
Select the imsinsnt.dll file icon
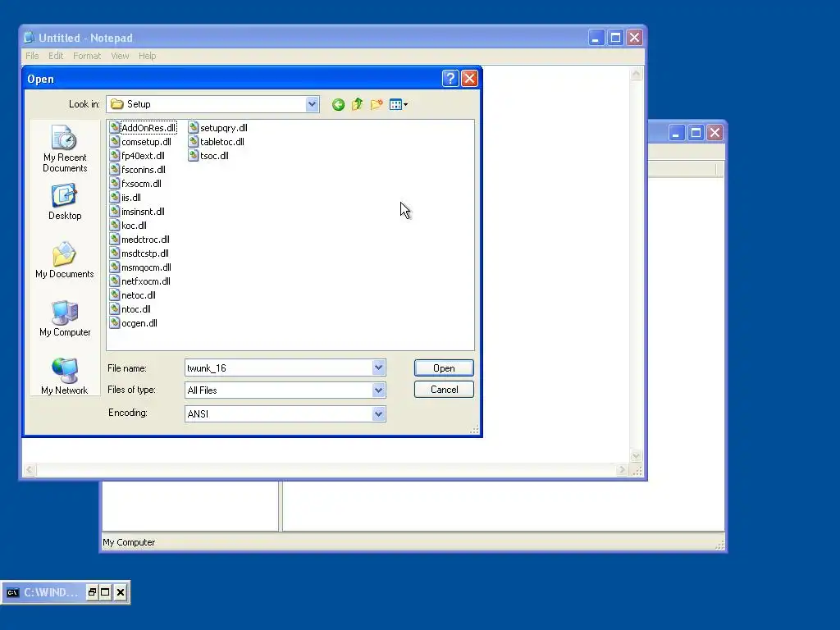tap(114, 211)
